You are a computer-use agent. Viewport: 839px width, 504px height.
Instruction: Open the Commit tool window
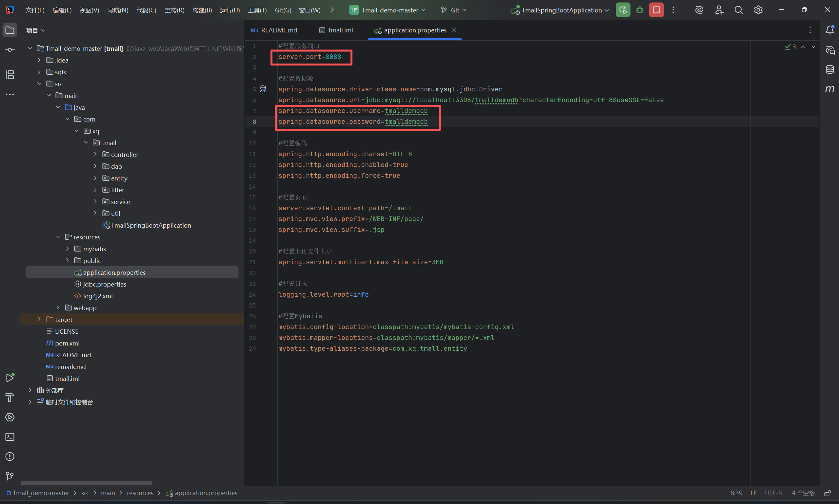click(x=10, y=50)
